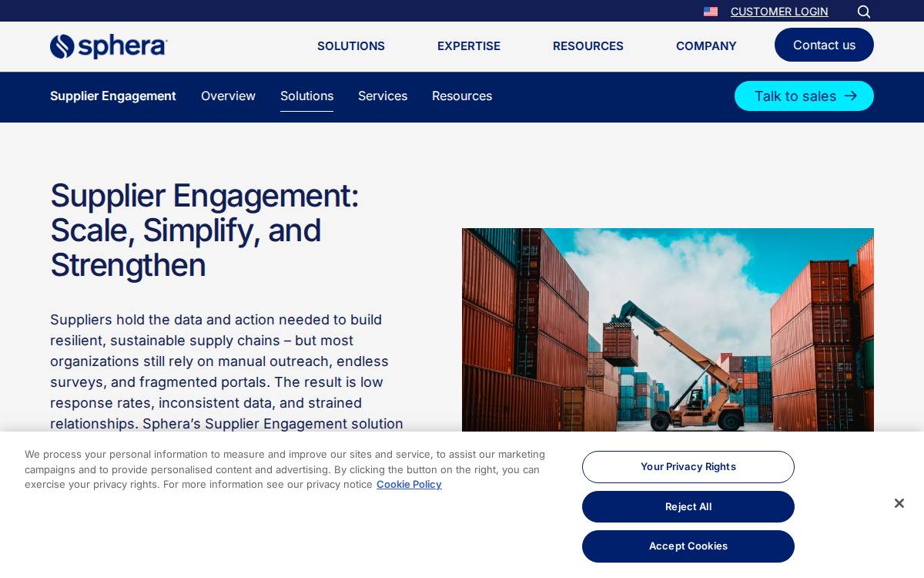Click Reject All cookies button
Screen dimensions: 924x578
688,506
